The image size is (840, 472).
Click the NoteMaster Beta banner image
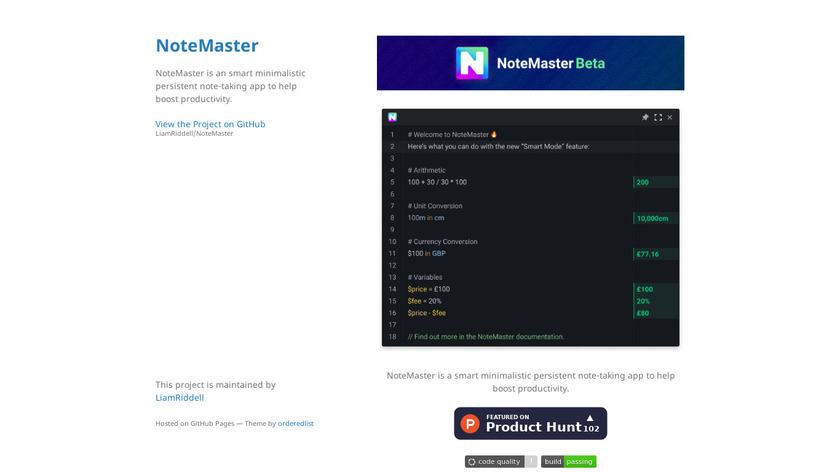[x=530, y=63]
